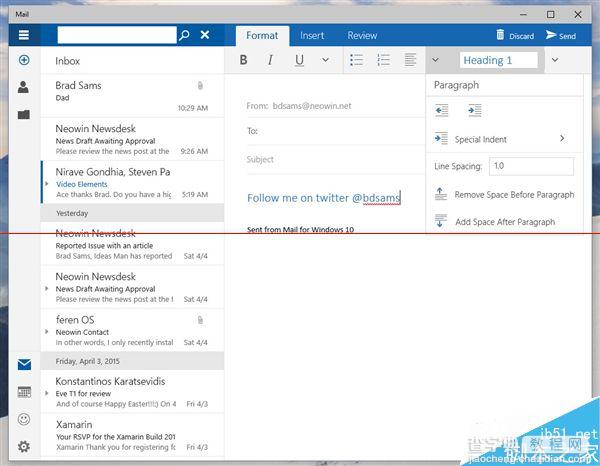The height and width of the screenshot is (466, 600).
Task: Click Sent from Mail for Windows 10 text
Action: click(x=300, y=230)
